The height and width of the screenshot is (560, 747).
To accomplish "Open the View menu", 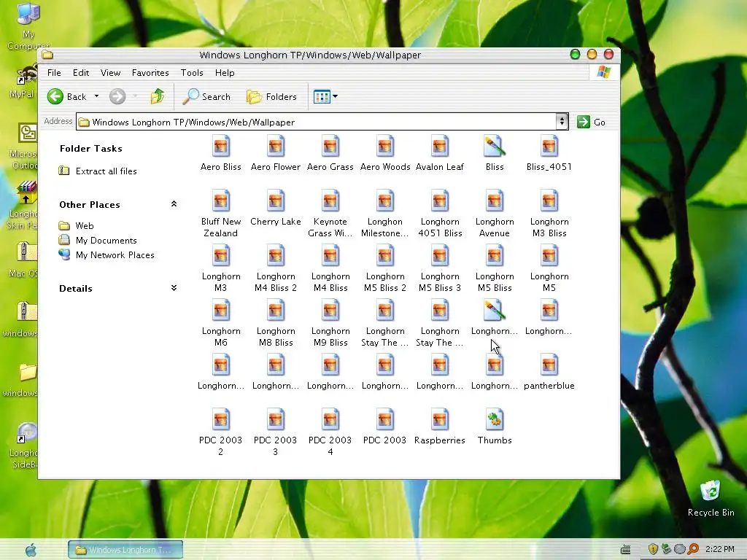I will click(x=110, y=73).
